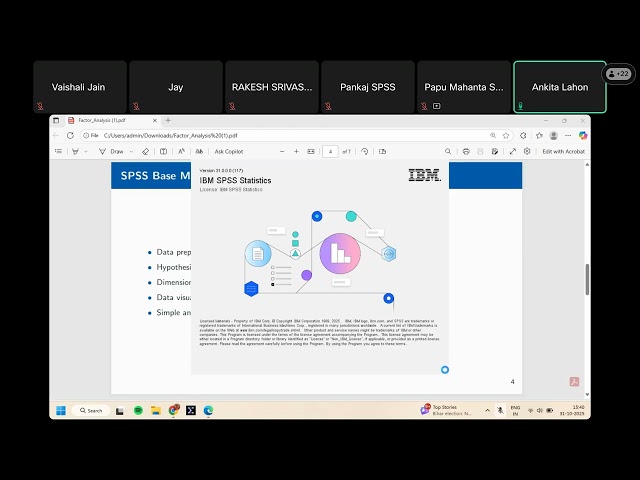Open PDF toolbar Settings gear icon
The width and height of the screenshot is (640, 480).
tap(527, 151)
